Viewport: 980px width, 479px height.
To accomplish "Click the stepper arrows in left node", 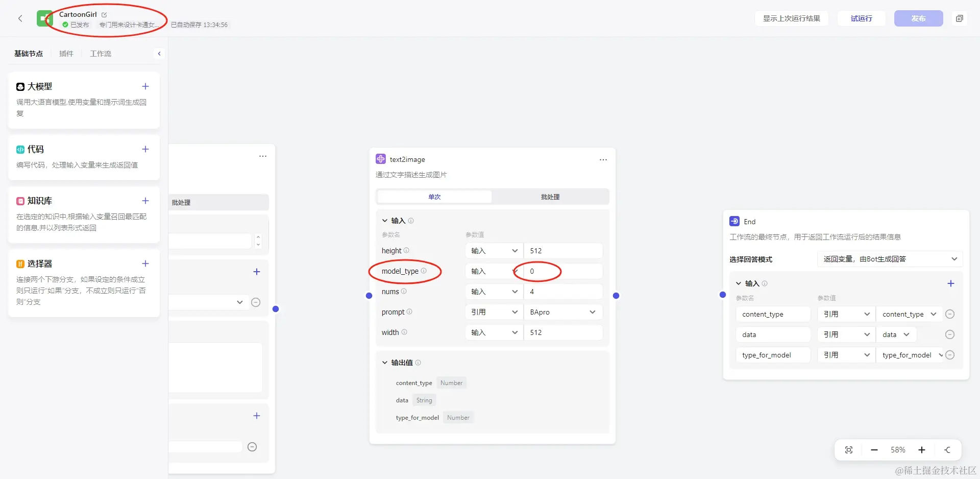I will 258,241.
